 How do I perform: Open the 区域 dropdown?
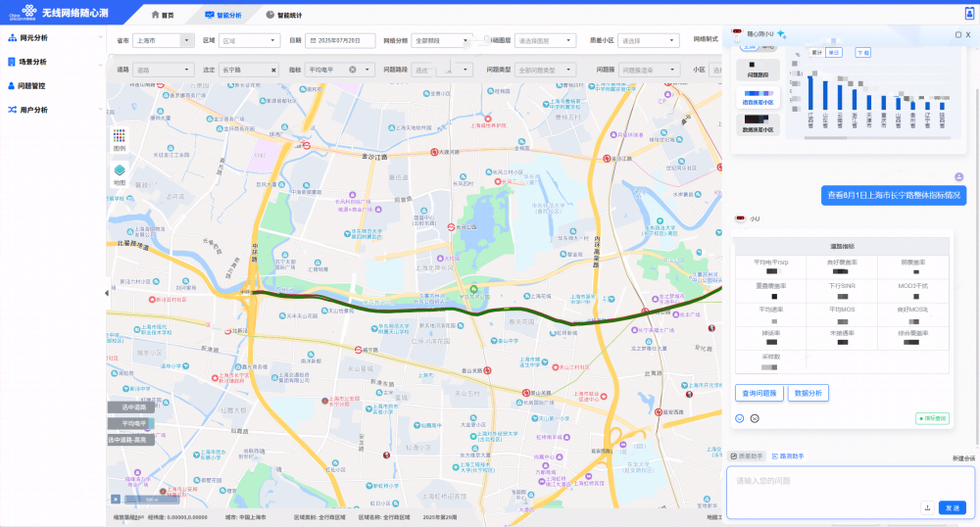tap(249, 40)
